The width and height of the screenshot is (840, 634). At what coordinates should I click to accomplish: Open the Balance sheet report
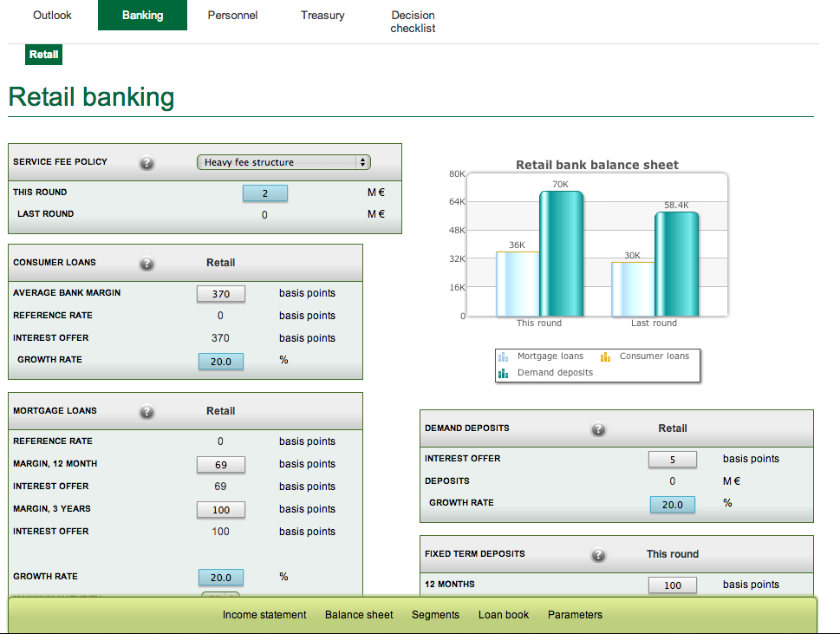click(x=359, y=615)
